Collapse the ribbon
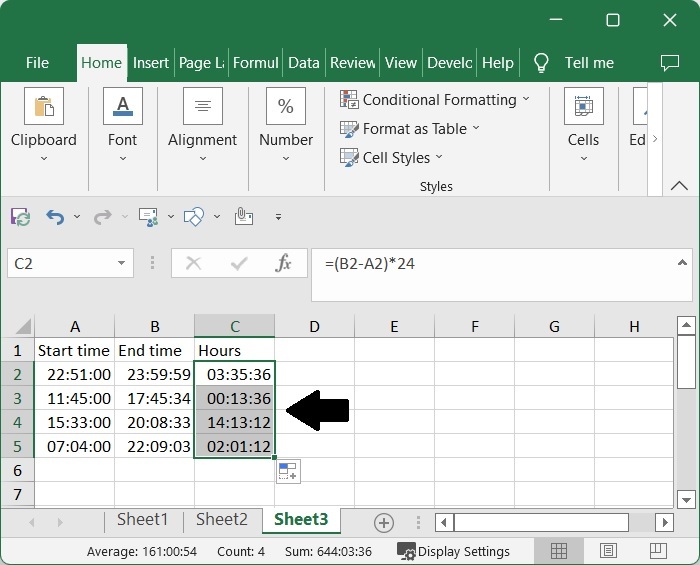 (679, 185)
